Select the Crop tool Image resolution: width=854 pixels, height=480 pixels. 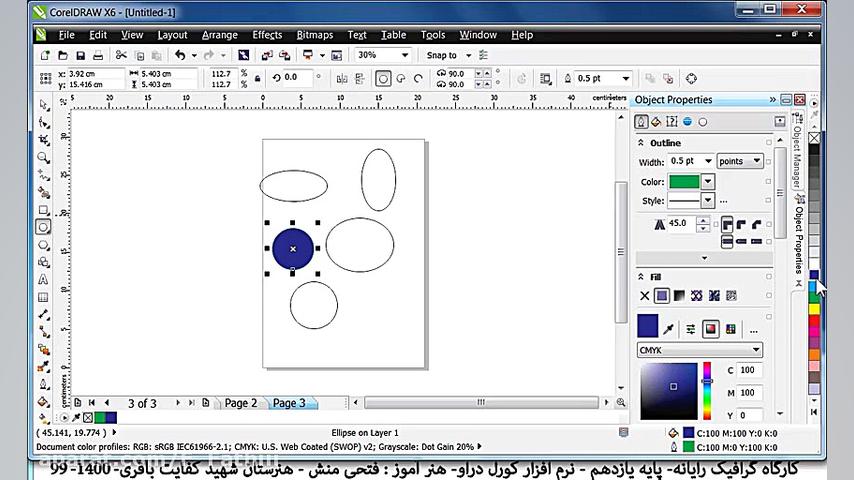(x=44, y=140)
